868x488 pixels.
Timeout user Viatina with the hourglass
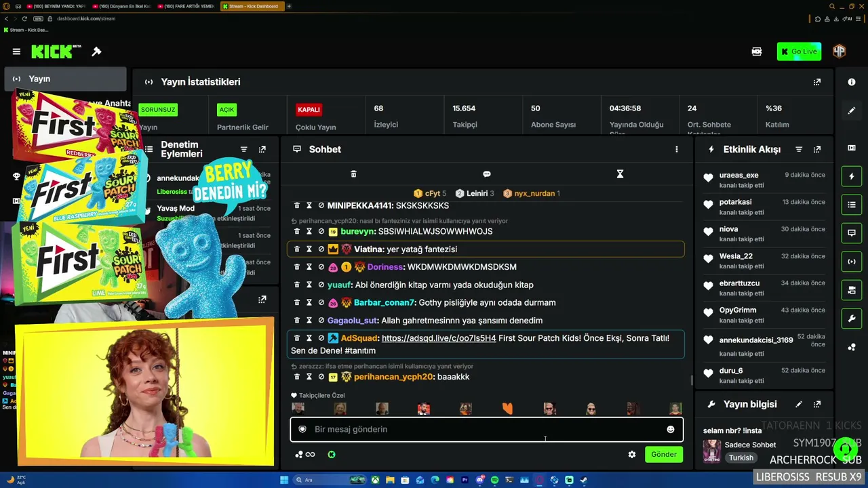(309, 249)
